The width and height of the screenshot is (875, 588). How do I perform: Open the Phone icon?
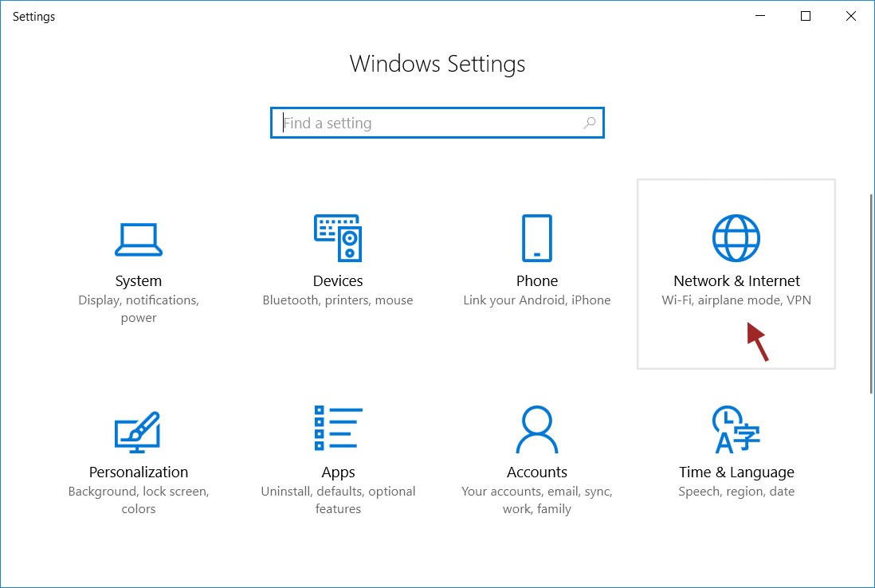537,237
